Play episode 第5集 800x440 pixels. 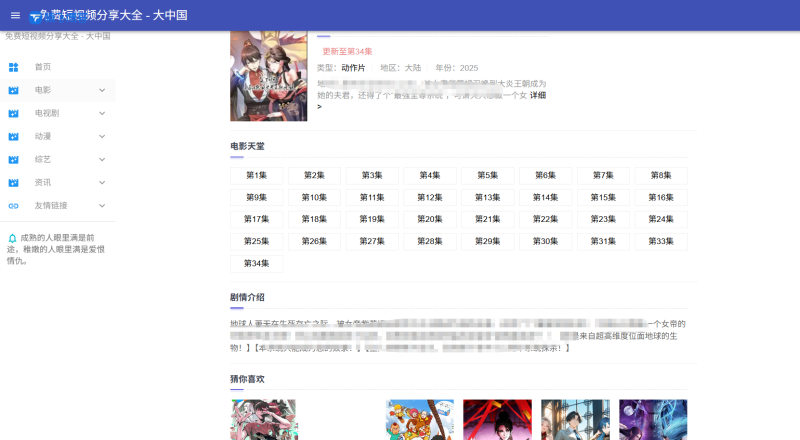pos(488,176)
